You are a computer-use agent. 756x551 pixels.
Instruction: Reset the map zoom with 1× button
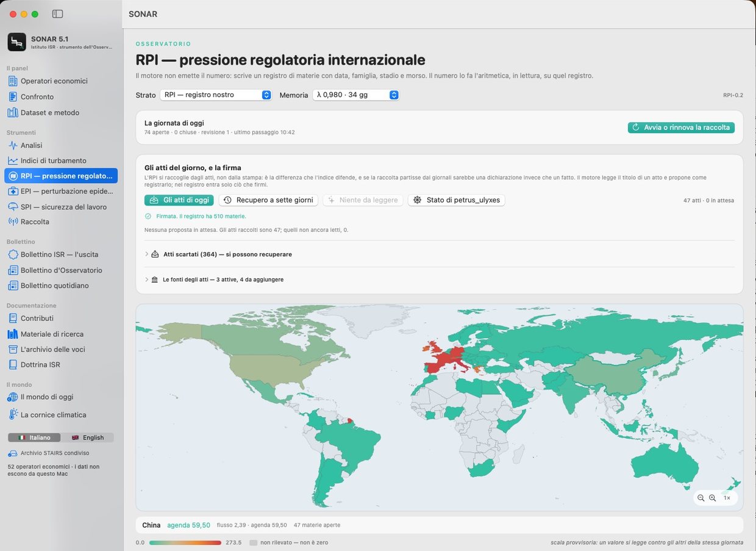(x=727, y=498)
